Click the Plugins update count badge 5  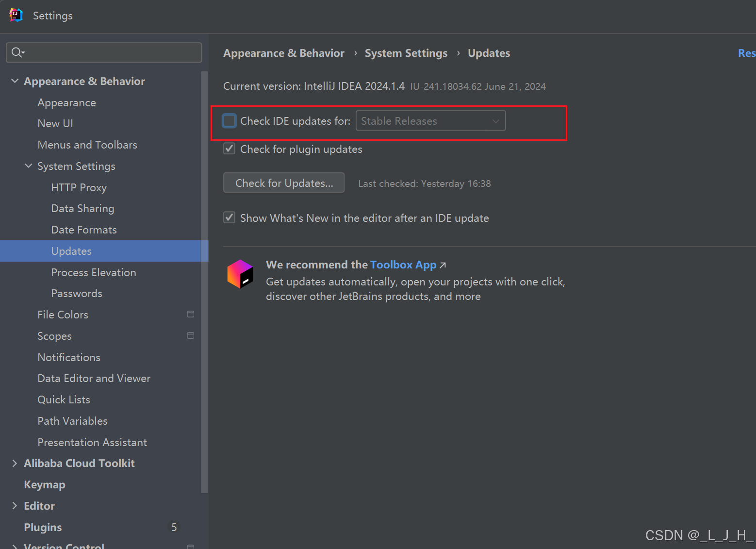[174, 527]
